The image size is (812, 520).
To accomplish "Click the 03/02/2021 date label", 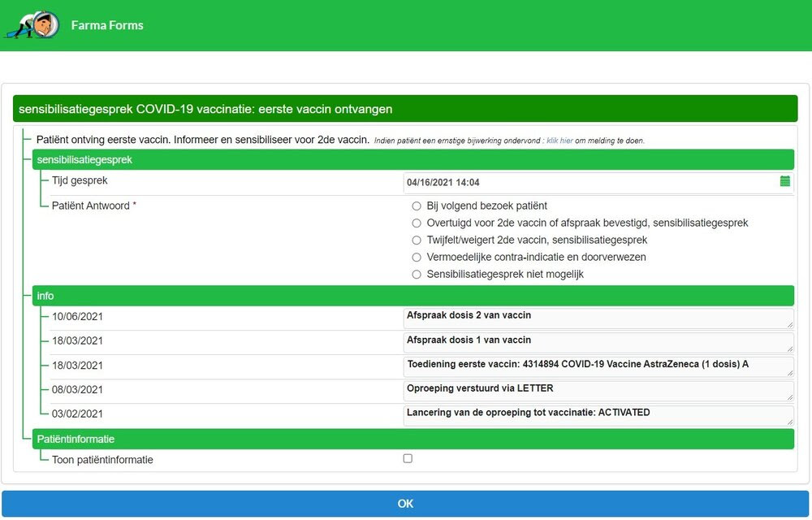I will click(x=77, y=414).
